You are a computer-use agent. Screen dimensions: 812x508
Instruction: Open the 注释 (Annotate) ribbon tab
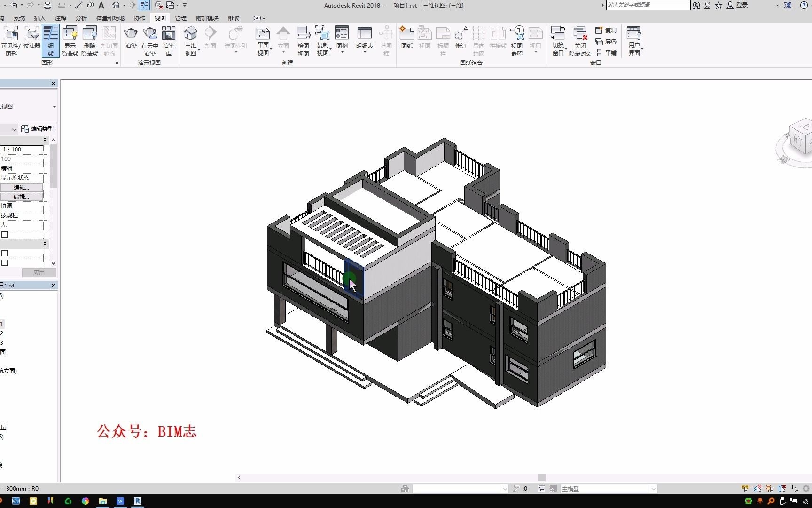(x=61, y=18)
